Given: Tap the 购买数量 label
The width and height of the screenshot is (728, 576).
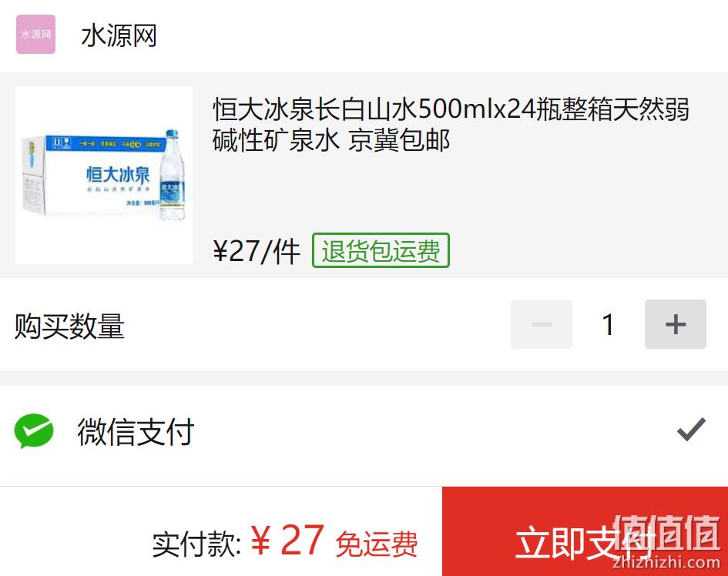Looking at the screenshot, I should [69, 326].
